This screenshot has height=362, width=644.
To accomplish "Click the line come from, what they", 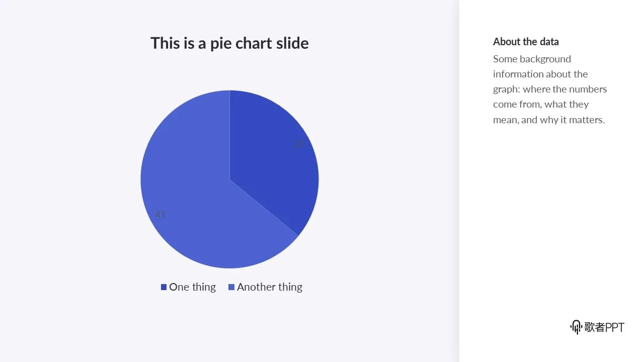I will click(x=541, y=105).
